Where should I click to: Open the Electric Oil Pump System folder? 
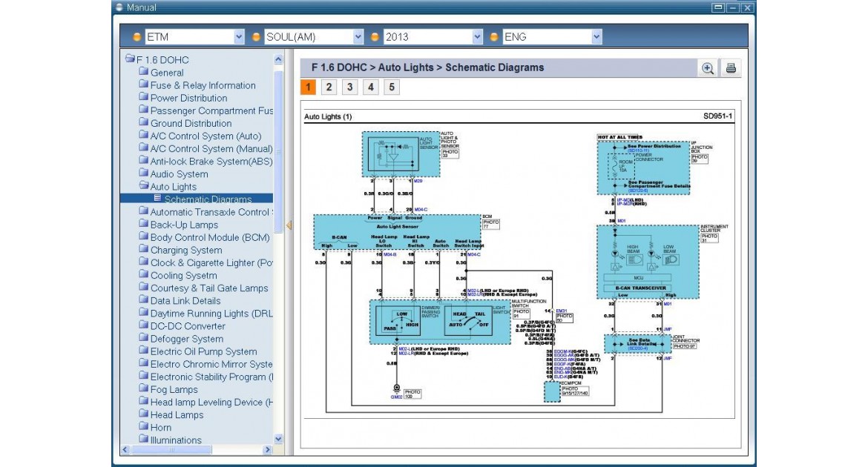[x=197, y=352]
